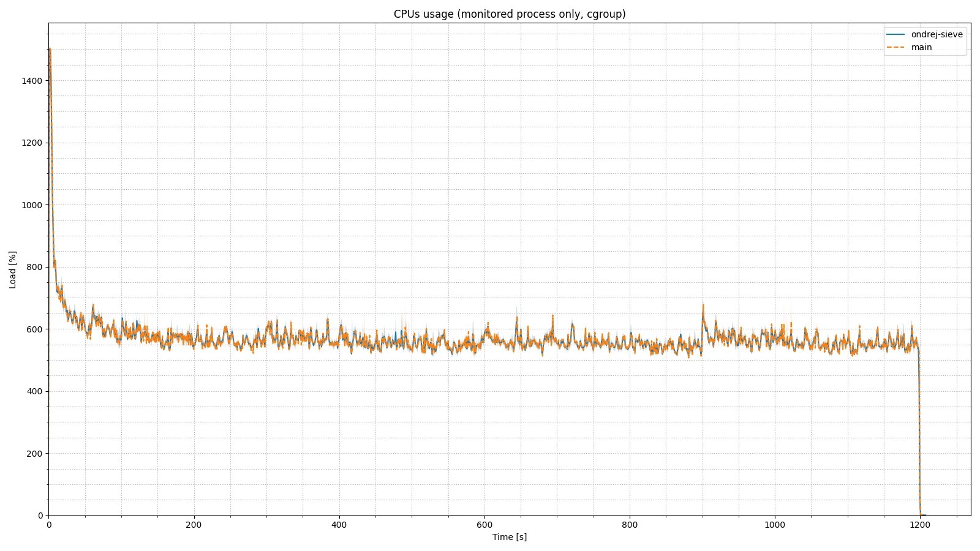Click the Time [s] axis label
The image size is (980, 551).
[510, 537]
